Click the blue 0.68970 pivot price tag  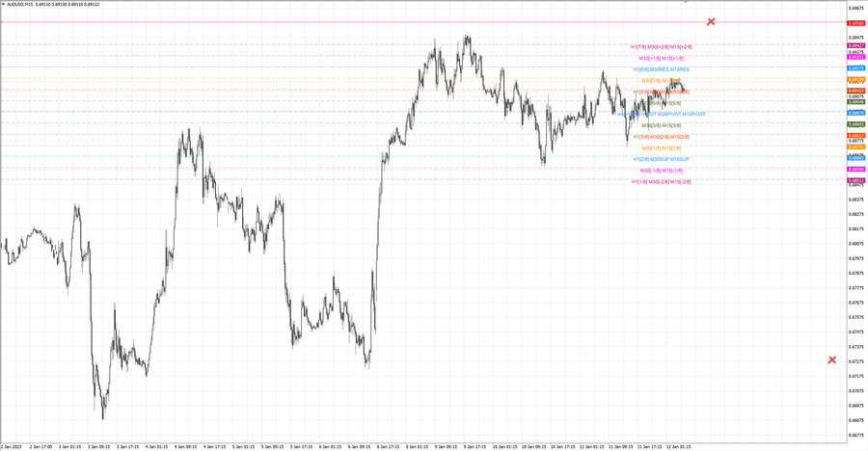(856, 113)
